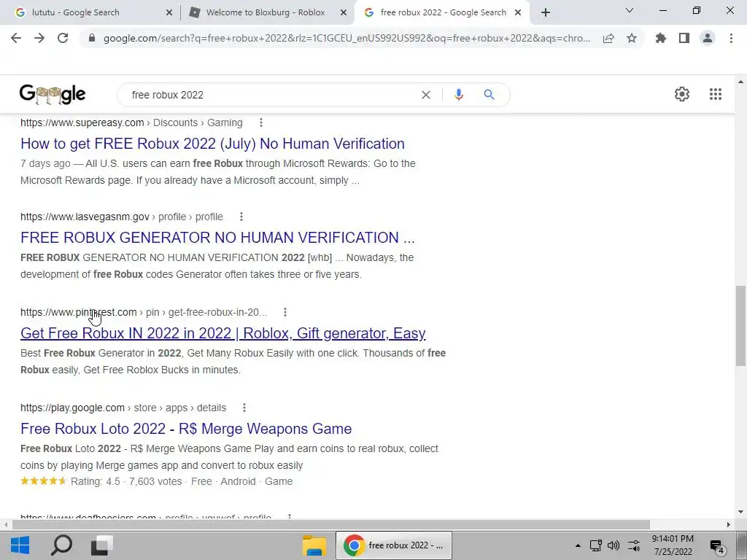Reload the current page

tap(63, 38)
